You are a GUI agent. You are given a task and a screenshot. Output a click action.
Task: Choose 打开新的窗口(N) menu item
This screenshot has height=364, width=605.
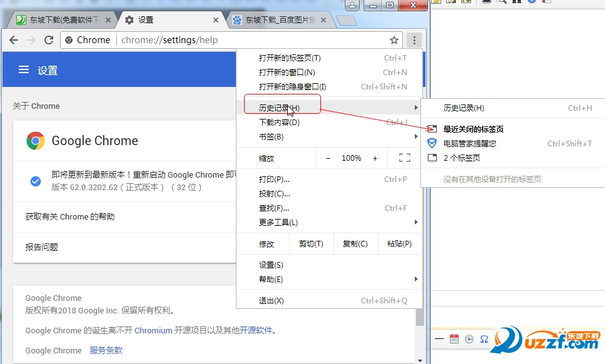[329, 72]
